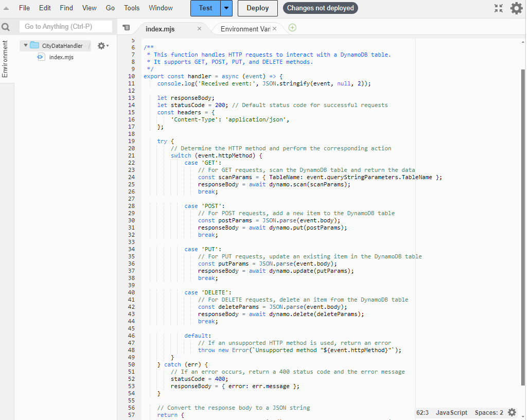Click the tab list icon left of index.mjs
The image size is (532, 420).
click(x=127, y=28)
